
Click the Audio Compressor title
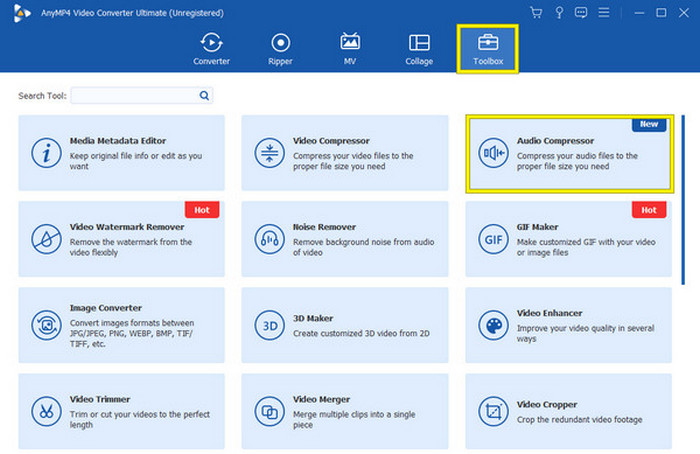click(x=555, y=141)
